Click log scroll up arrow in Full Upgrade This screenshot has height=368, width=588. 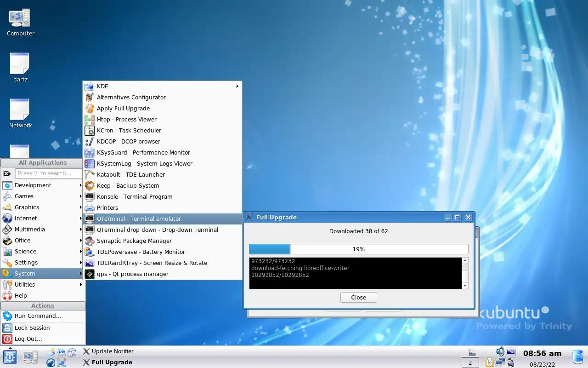click(465, 261)
